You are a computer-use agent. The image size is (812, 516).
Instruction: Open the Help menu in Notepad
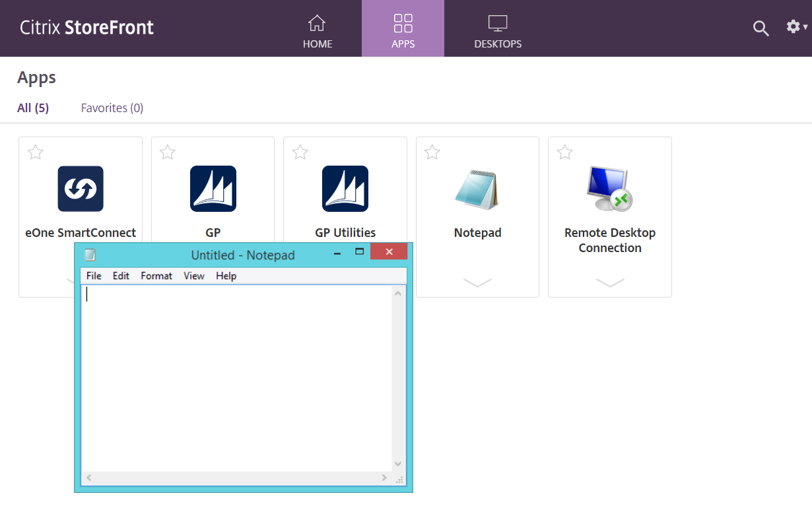coord(226,276)
